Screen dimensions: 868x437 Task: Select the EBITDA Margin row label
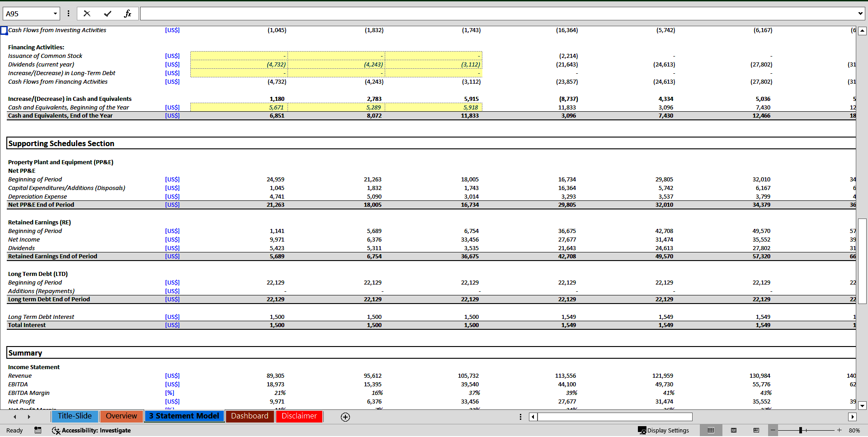pos(29,393)
